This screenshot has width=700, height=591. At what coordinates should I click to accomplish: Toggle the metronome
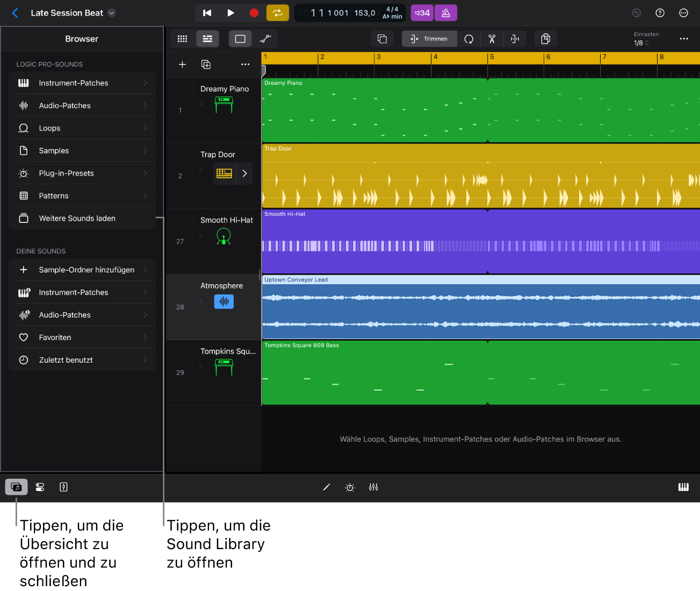446,12
